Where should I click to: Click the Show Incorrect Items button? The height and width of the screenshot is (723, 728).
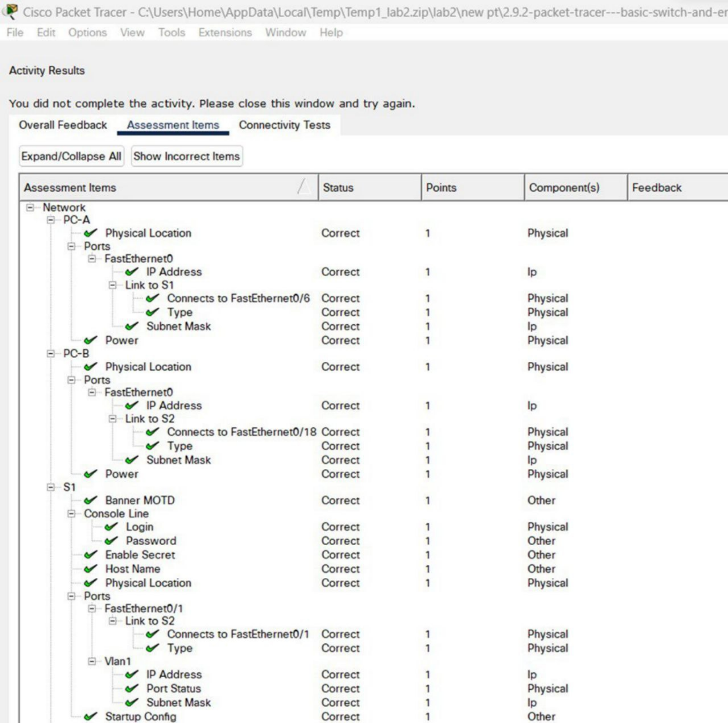tap(187, 156)
